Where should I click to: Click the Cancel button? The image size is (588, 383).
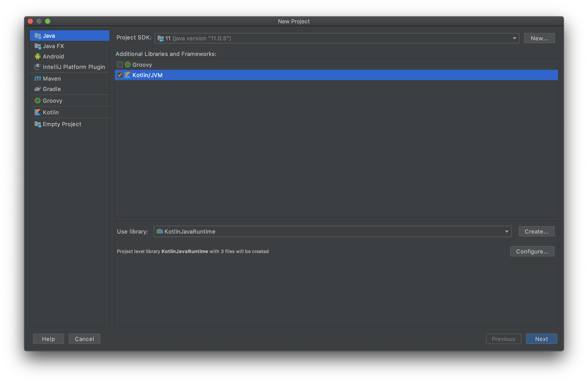84,339
